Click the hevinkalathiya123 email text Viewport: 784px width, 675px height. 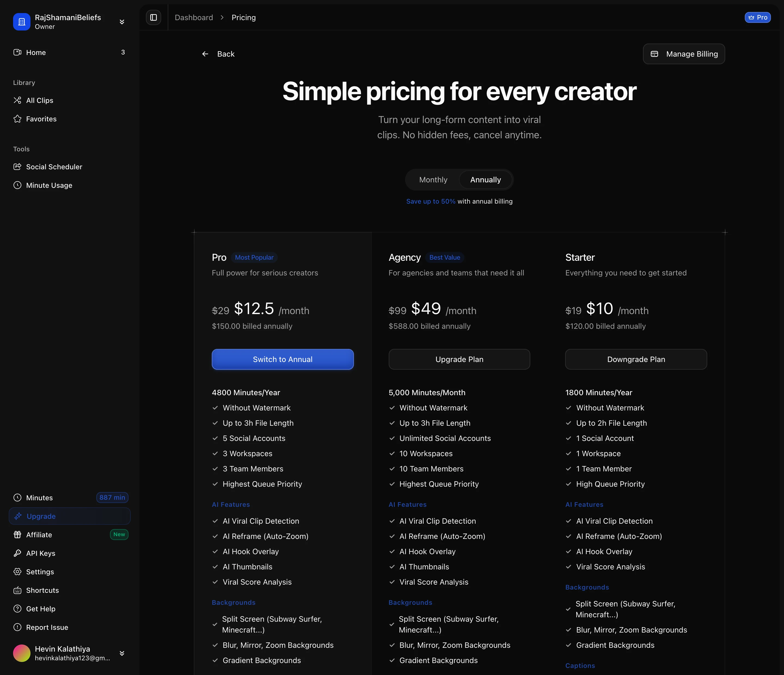[73, 658]
